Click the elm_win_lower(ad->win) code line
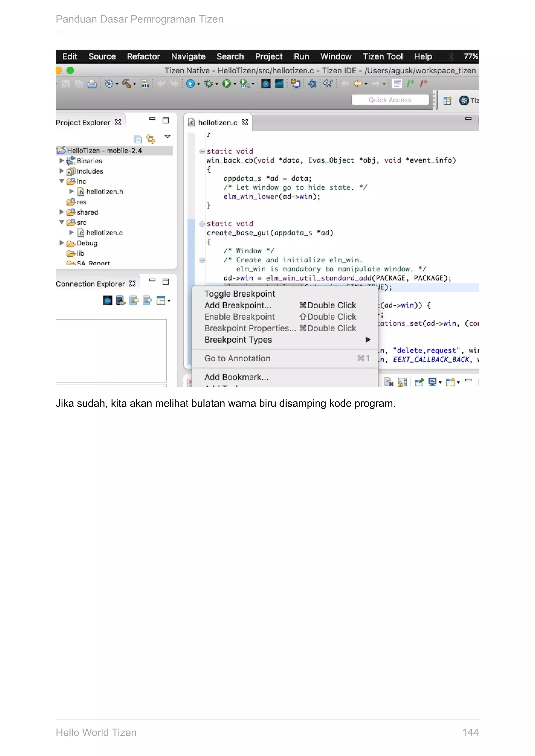This screenshot has width=535, height=756. 272,197
